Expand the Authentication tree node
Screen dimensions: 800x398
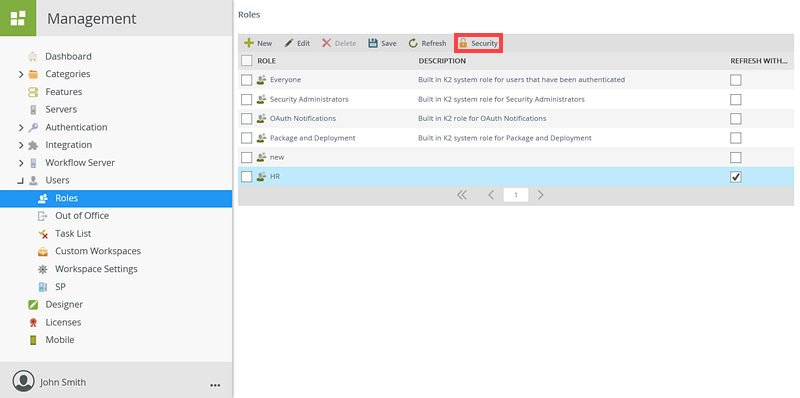(x=21, y=128)
